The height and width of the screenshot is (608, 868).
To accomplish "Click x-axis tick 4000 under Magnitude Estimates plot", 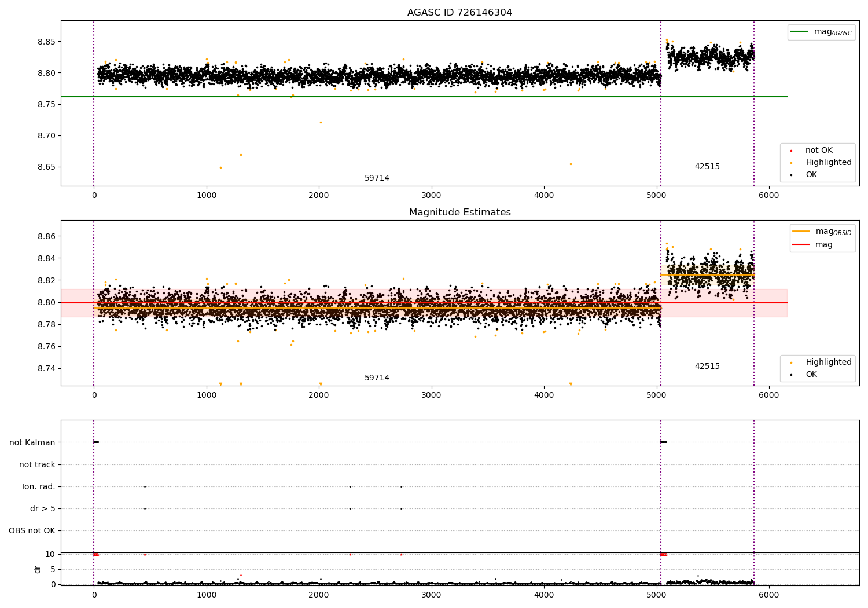I will tap(544, 395).
